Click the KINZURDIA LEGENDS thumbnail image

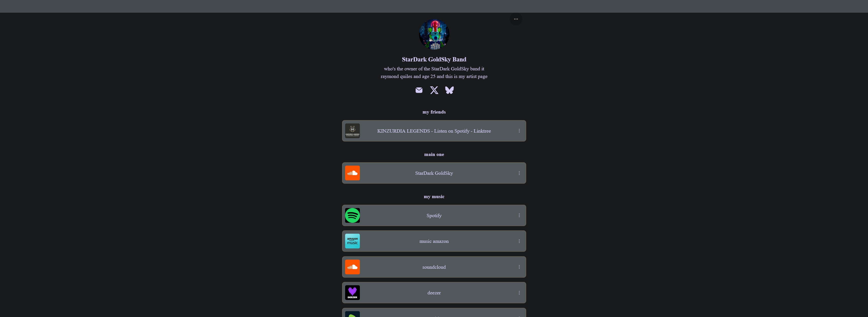352,131
